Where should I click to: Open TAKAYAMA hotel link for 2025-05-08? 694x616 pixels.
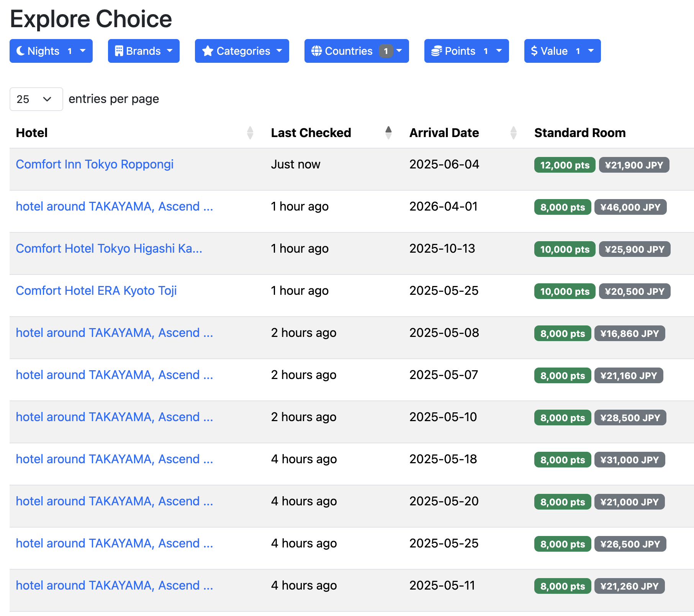pyautogui.click(x=115, y=333)
